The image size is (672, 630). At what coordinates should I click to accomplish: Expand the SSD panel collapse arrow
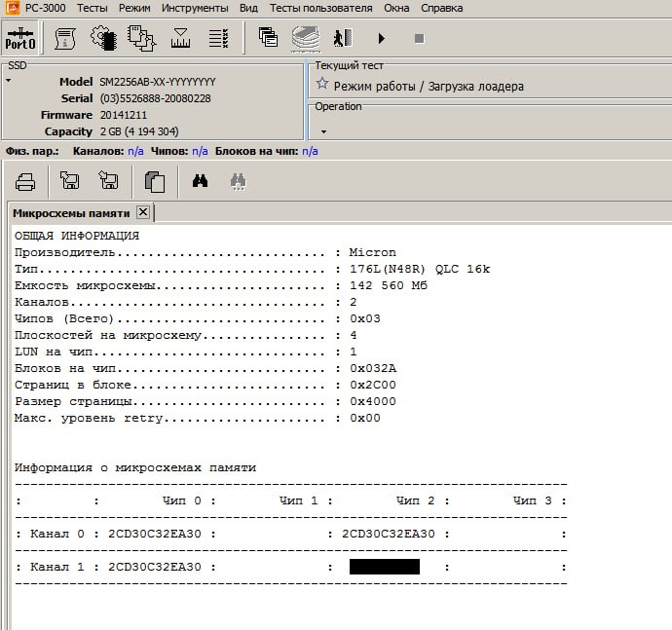click(x=8, y=82)
